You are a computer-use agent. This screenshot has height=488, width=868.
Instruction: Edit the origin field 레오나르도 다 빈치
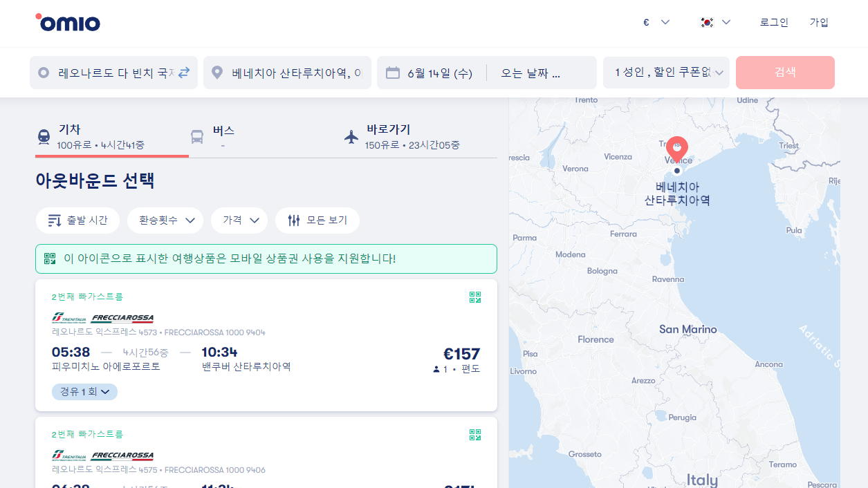point(113,73)
